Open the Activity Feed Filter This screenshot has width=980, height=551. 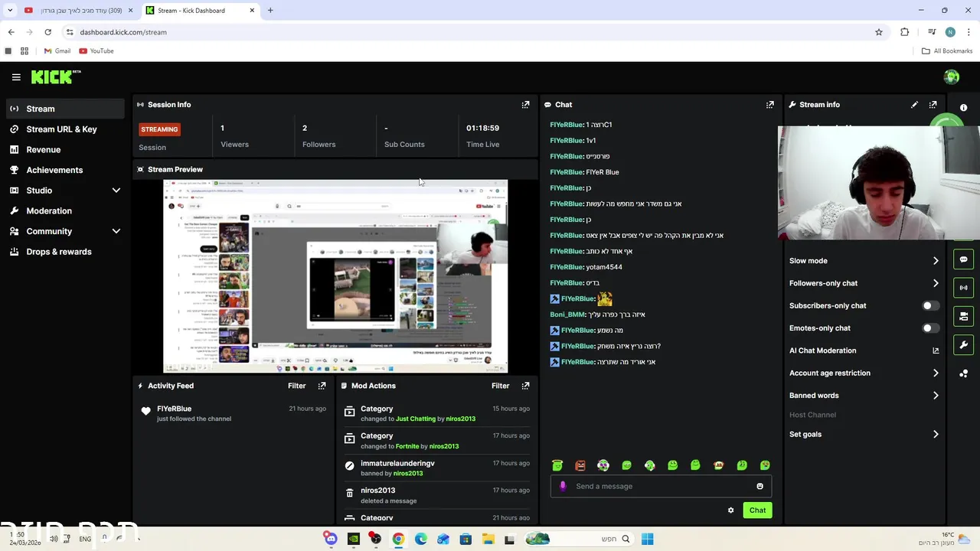(x=296, y=386)
